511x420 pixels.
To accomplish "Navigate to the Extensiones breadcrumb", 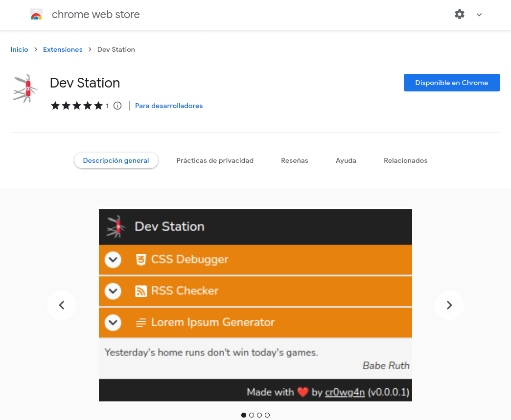I will click(x=63, y=49).
